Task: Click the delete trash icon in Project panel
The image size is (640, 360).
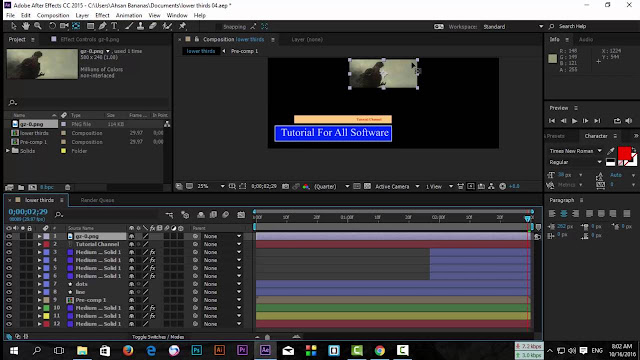Action: (x=68, y=187)
